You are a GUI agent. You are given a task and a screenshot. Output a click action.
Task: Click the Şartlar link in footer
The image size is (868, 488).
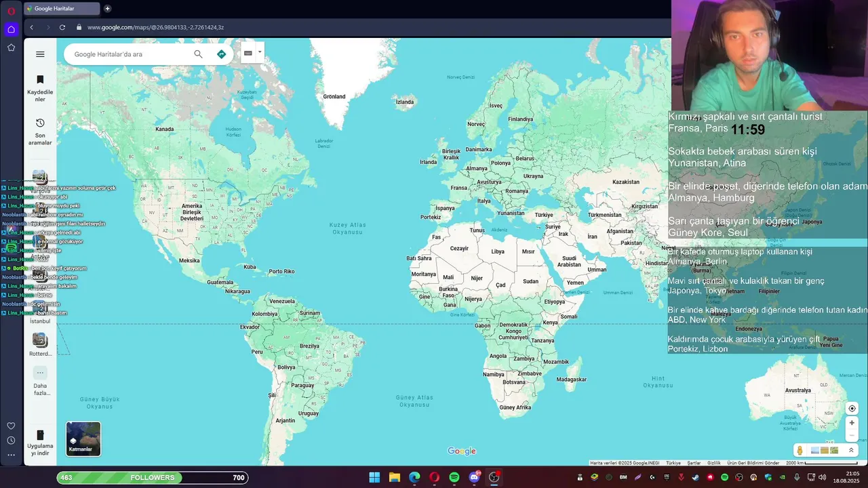(x=694, y=463)
